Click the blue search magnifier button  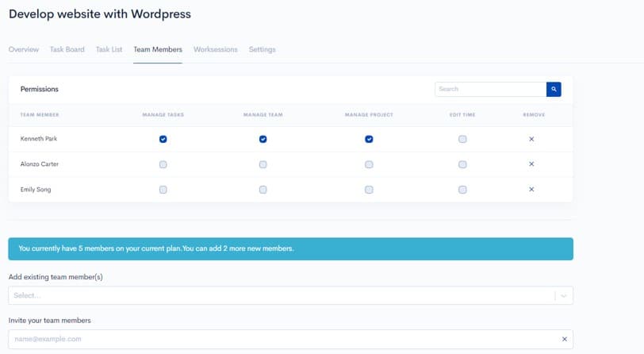pos(554,89)
